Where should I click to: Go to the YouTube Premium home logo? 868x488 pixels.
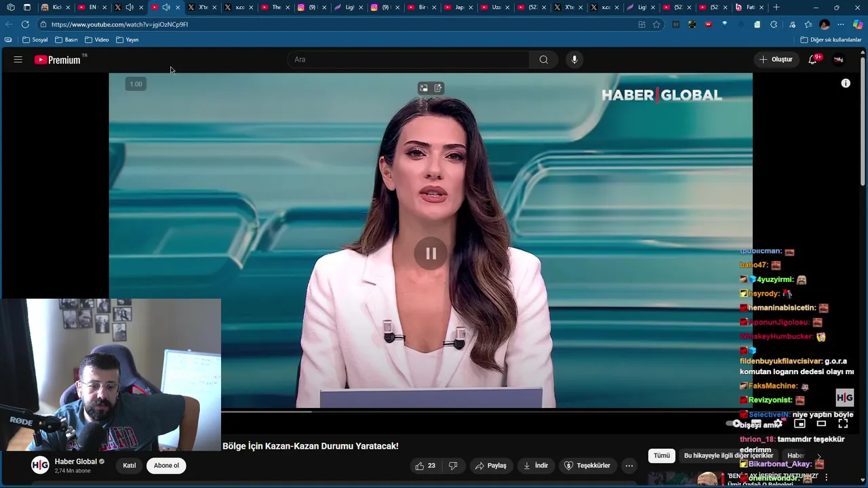[x=58, y=60]
